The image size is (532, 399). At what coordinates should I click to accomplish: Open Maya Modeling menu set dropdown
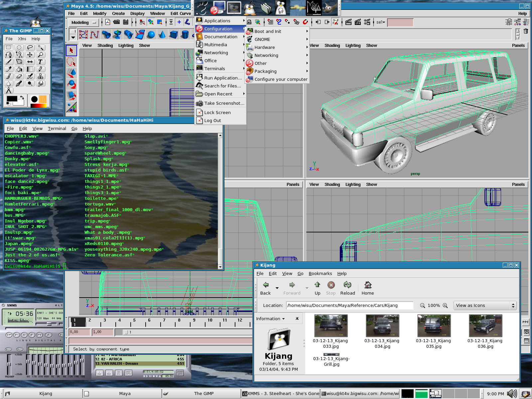84,23
